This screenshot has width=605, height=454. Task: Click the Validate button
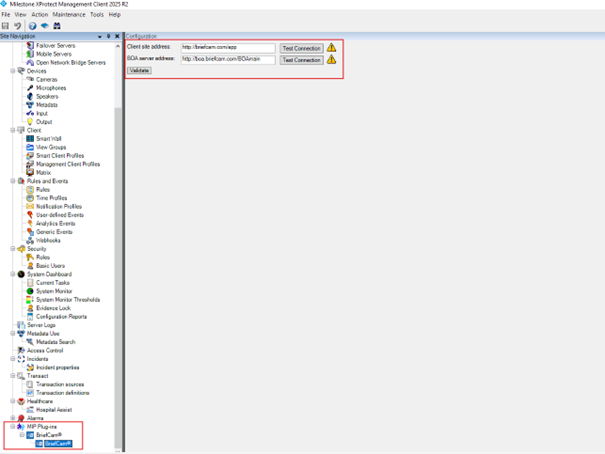click(139, 71)
